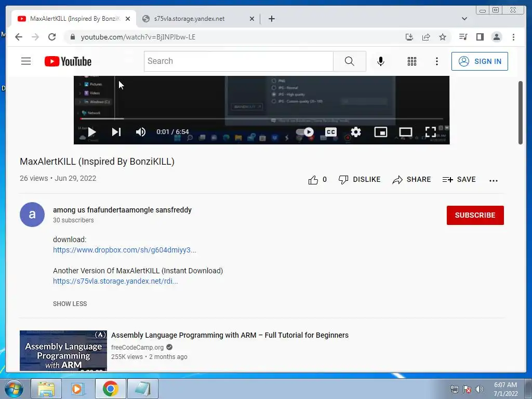532x399 pixels.
Task: Open the media control icon in Chrome toolbar
Action: [x=463, y=37]
